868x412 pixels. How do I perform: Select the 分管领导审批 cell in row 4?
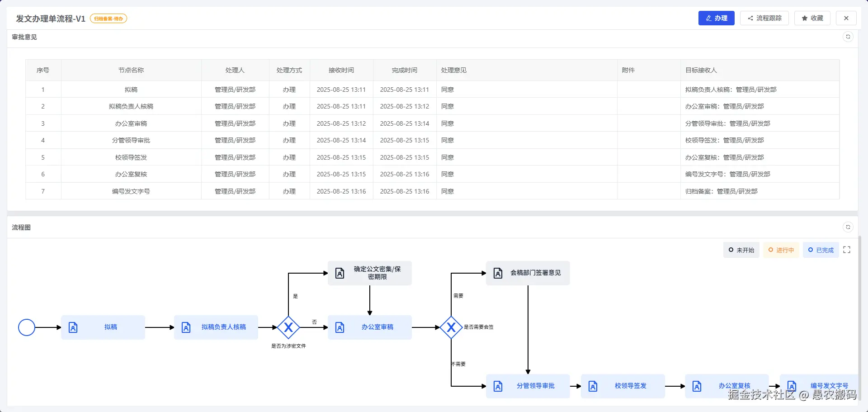(x=131, y=140)
